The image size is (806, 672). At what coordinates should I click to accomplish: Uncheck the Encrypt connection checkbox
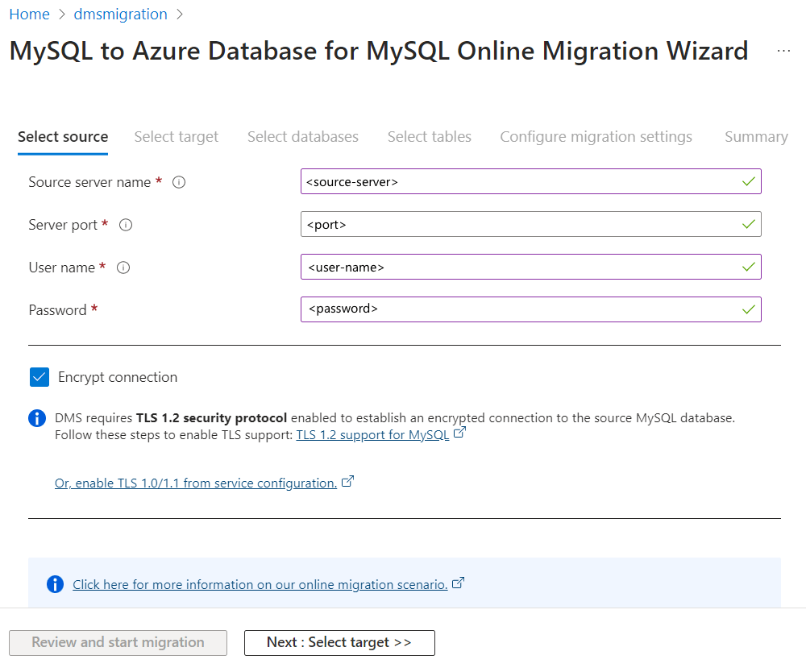(39, 377)
